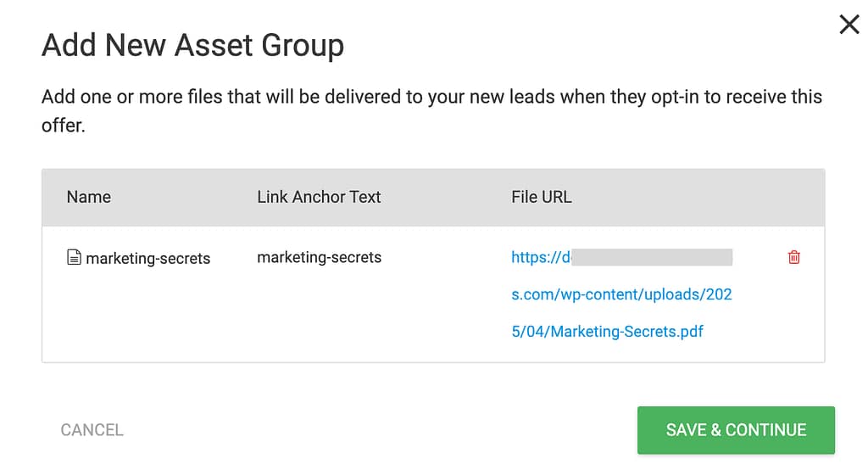
Task: Click the document icon beside marketing-secrets
Action: (74, 257)
